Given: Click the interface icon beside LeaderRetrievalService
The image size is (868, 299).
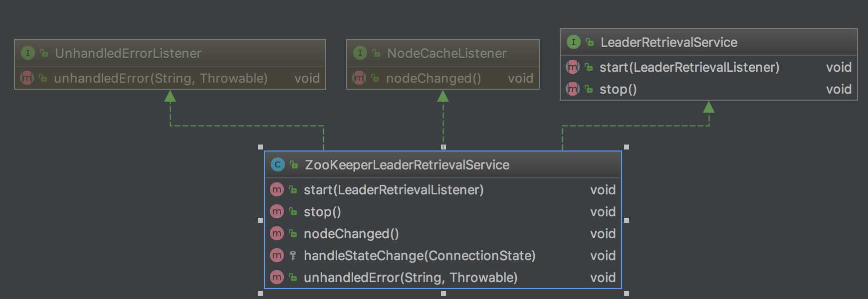Looking at the screenshot, I should (574, 42).
